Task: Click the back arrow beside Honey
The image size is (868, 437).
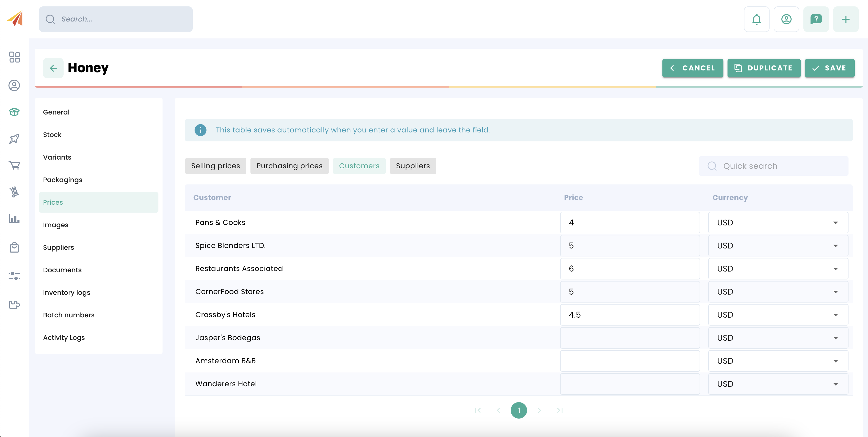Action: (53, 68)
